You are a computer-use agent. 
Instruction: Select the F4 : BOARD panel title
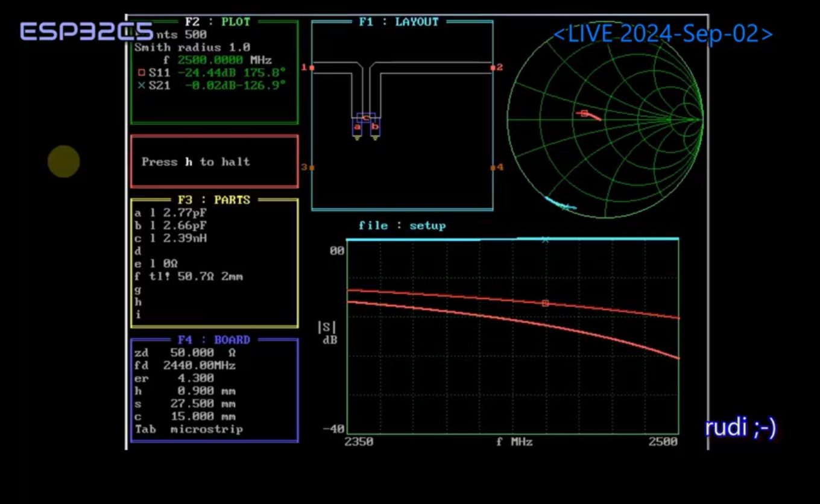pos(214,340)
